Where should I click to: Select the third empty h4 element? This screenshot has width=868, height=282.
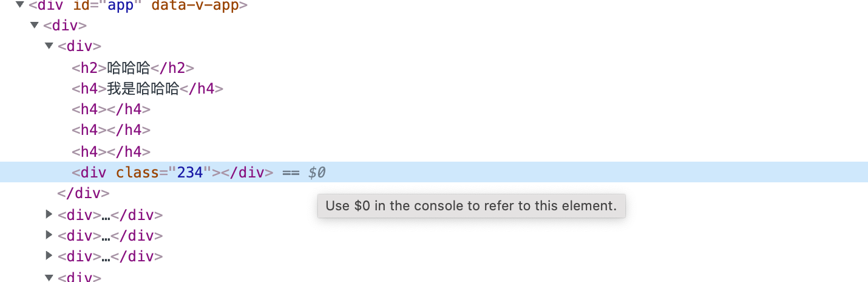pyautogui.click(x=111, y=151)
